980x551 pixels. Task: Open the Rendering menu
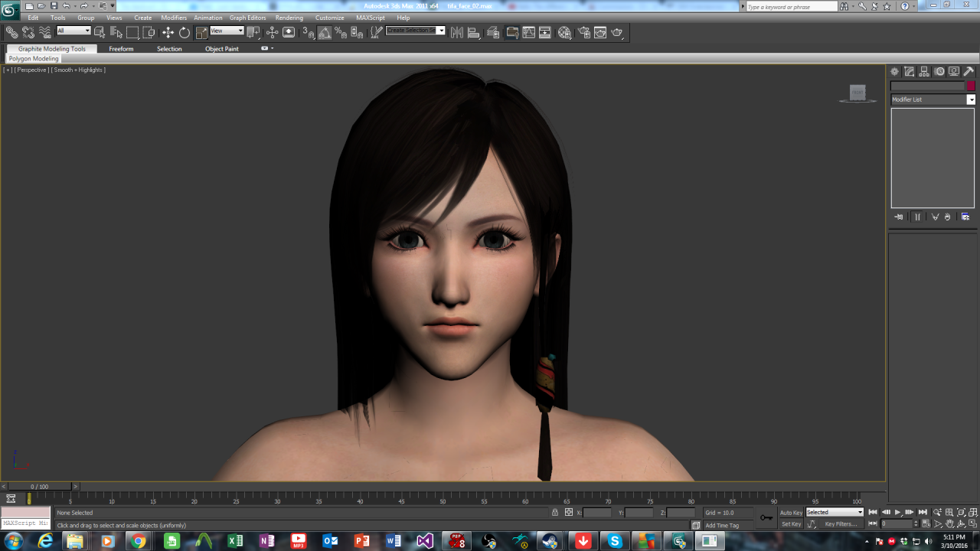[289, 18]
